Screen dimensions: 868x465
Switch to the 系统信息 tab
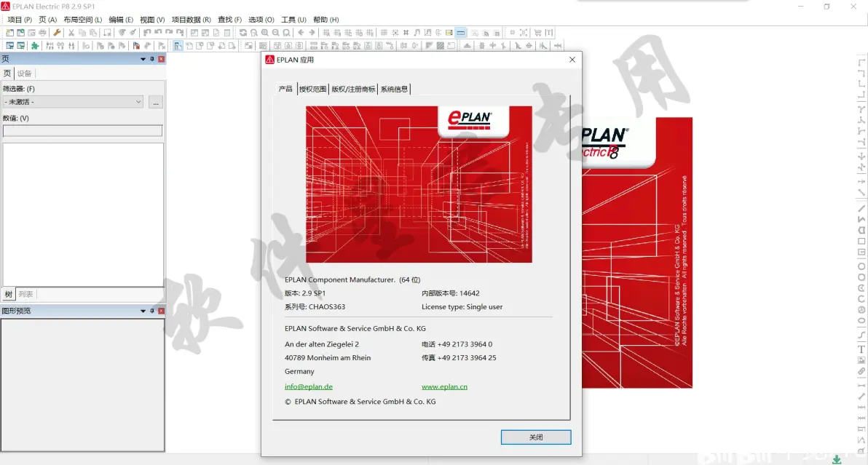(394, 89)
